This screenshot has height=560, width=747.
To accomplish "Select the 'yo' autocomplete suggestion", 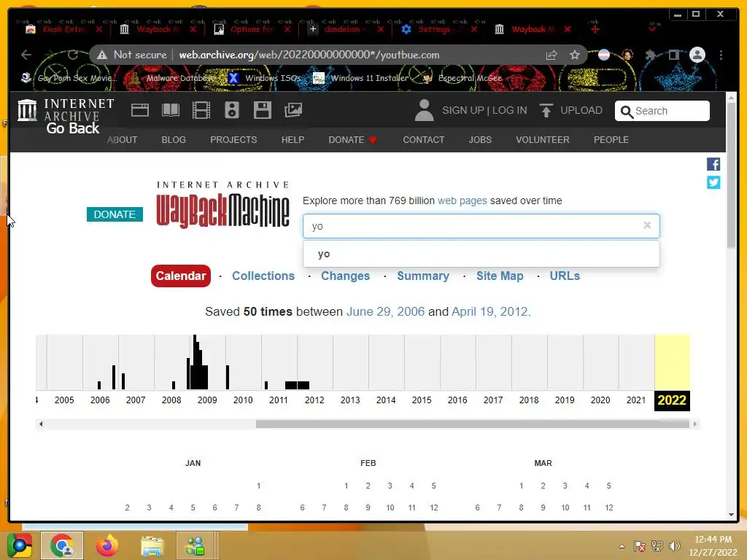I will point(481,254).
